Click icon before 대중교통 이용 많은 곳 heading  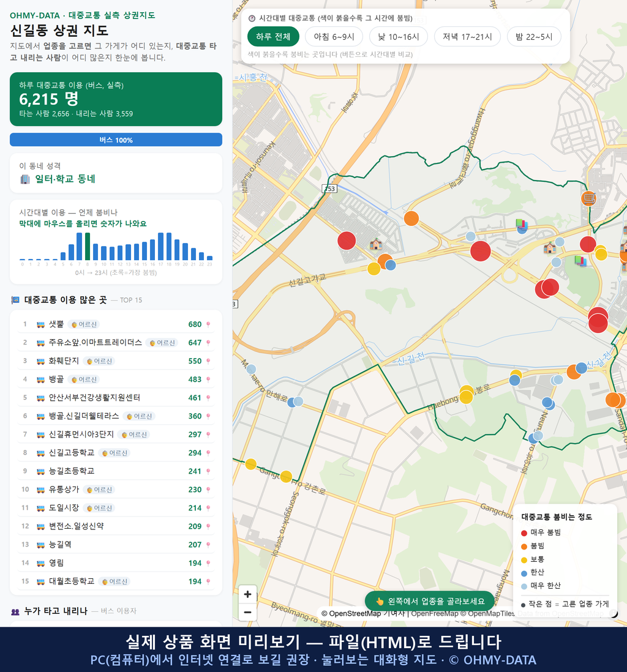pyautogui.click(x=15, y=300)
